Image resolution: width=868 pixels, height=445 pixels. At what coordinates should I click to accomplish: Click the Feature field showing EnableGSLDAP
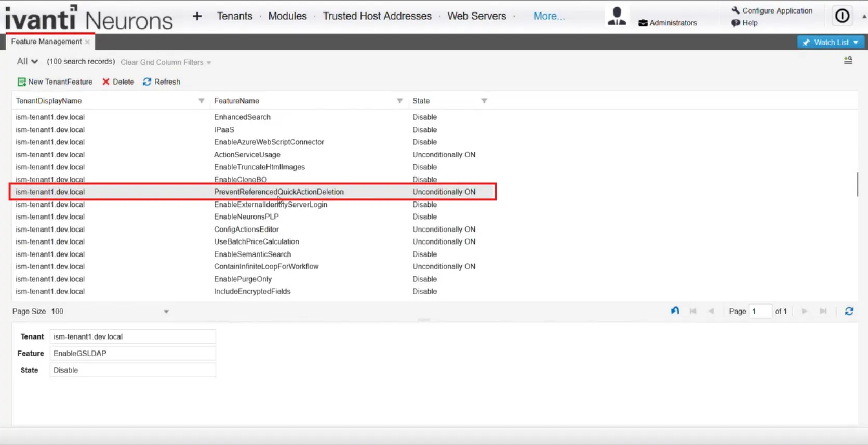[x=132, y=353]
